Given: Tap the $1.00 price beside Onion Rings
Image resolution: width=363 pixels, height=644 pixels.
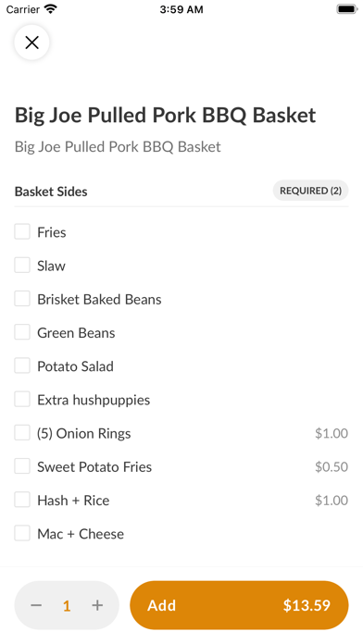Looking at the screenshot, I should (332, 433).
